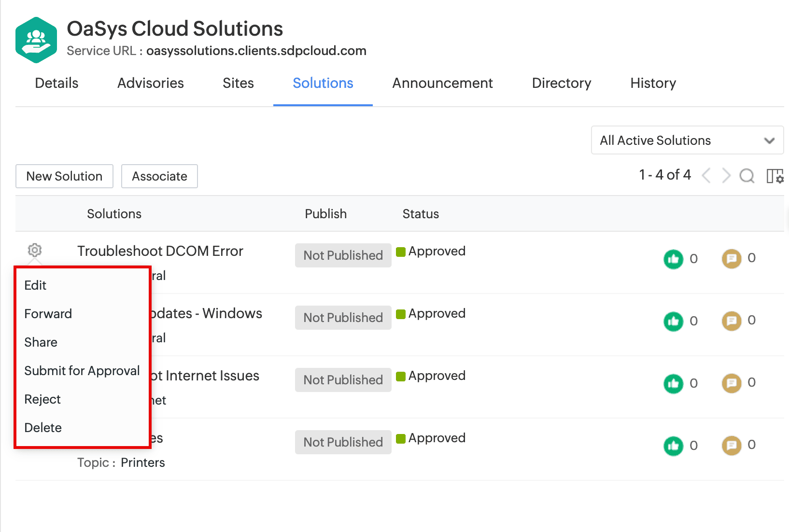Viewport: 789px width, 532px height.
Task: Click the New Solution button
Action: coord(64,176)
